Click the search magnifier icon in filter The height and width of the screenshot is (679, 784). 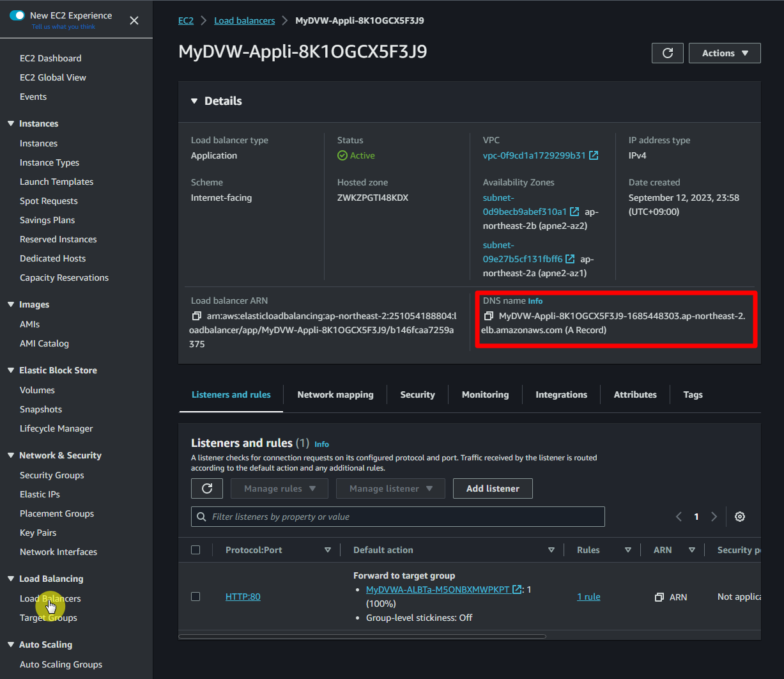[x=202, y=517]
